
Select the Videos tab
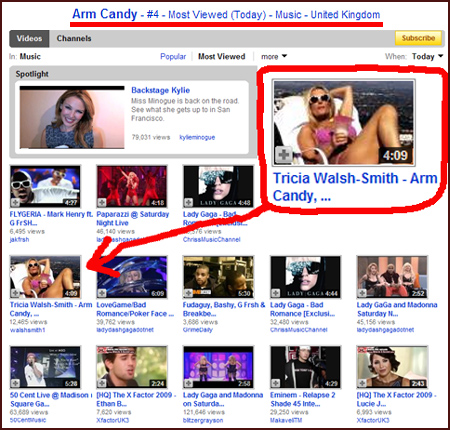click(x=29, y=38)
